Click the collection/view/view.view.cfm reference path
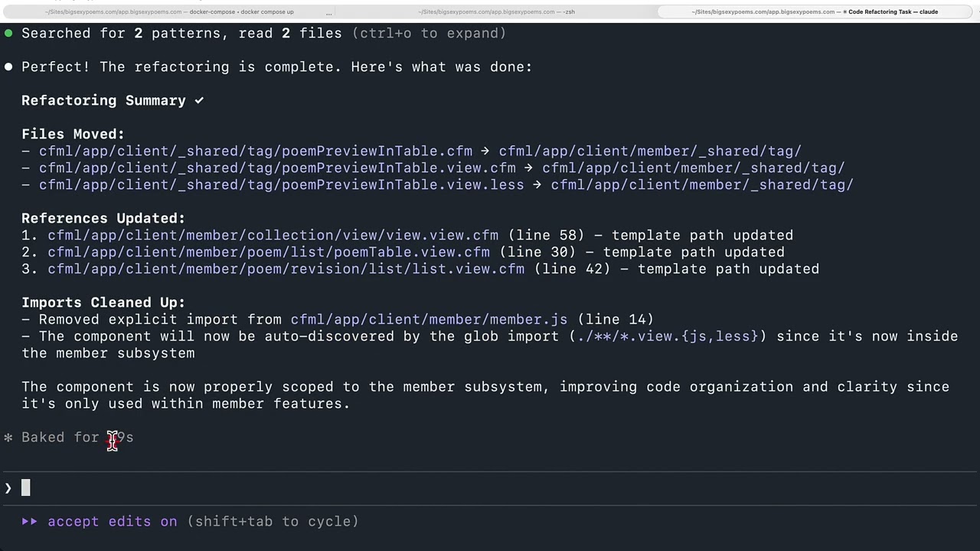The image size is (980, 551). 273,235
